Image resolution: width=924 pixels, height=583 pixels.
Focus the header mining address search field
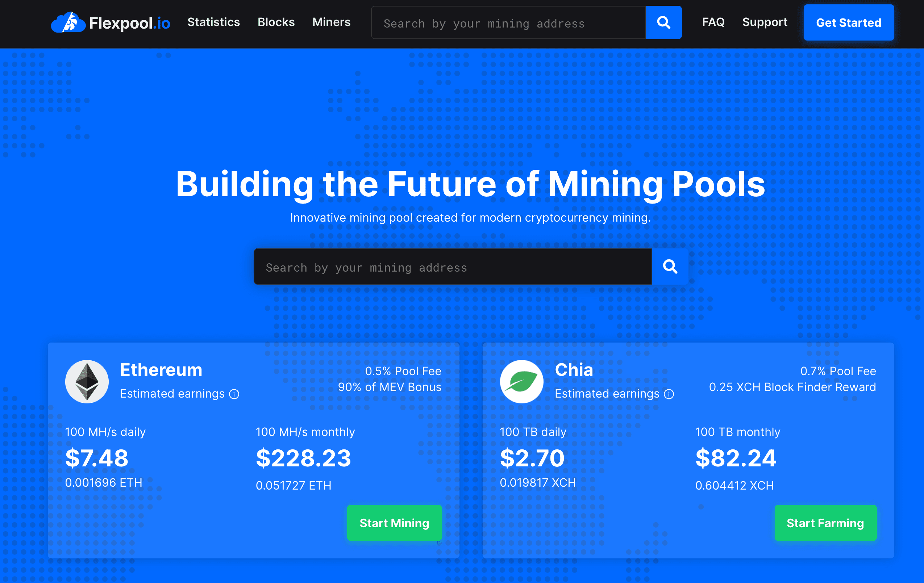click(508, 22)
